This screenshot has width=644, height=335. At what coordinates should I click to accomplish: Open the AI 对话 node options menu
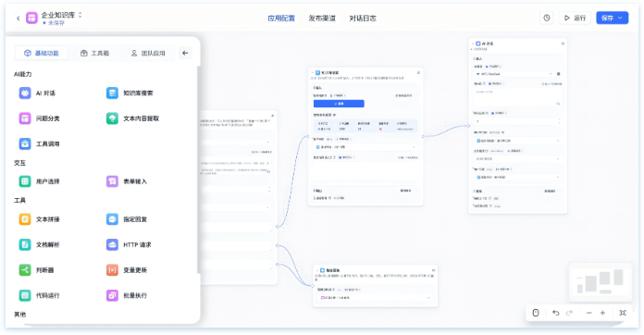coord(563,43)
